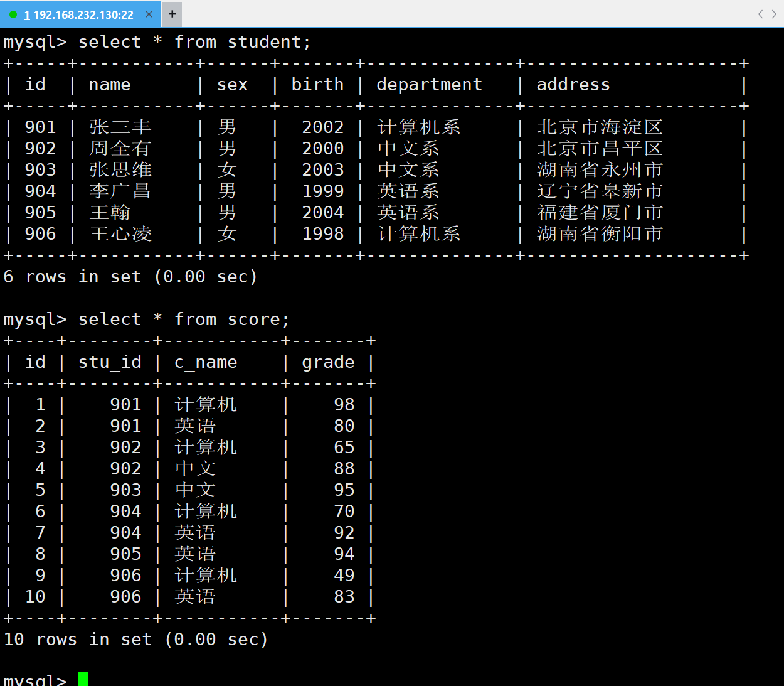Click birth year 1999

323,191
